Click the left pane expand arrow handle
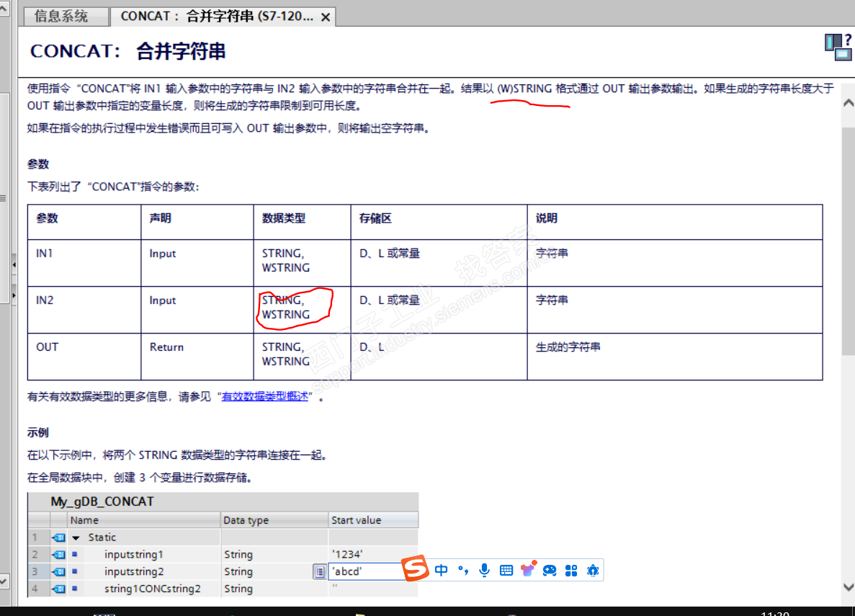The height and width of the screenshot is (616, 855). coord(14,295)
